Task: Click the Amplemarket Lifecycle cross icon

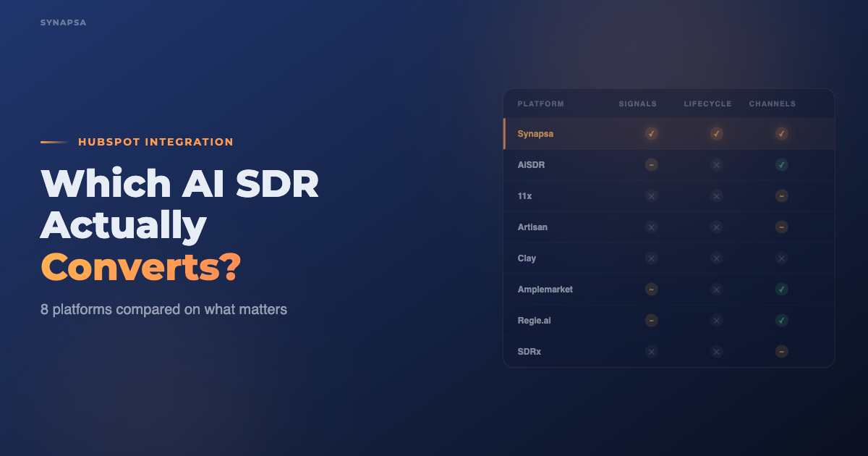Action: click(x=716, y=290)
